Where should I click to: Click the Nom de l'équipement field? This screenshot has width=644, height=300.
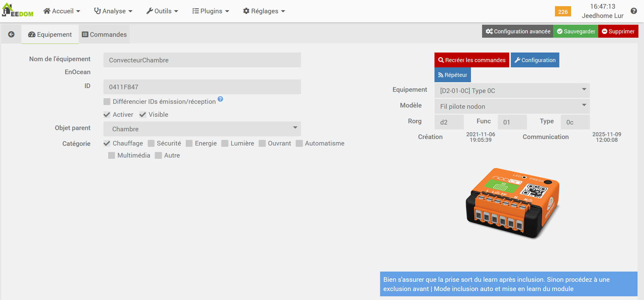click(202, 60)
